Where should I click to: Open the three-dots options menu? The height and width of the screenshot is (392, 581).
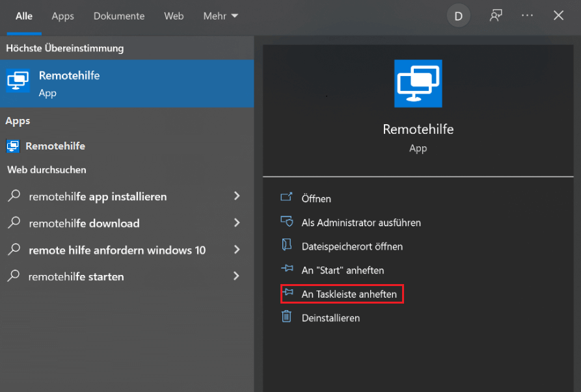(x=527, y=16)
